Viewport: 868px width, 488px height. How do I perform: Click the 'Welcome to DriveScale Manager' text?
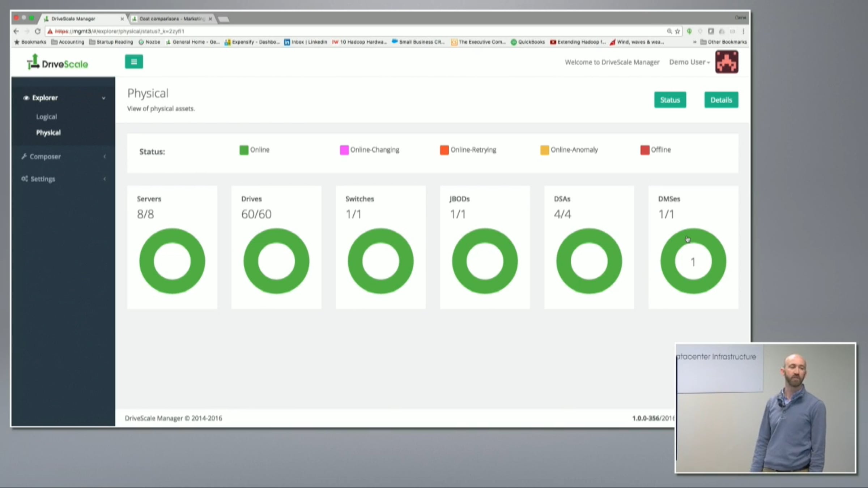tap(612, 62)
